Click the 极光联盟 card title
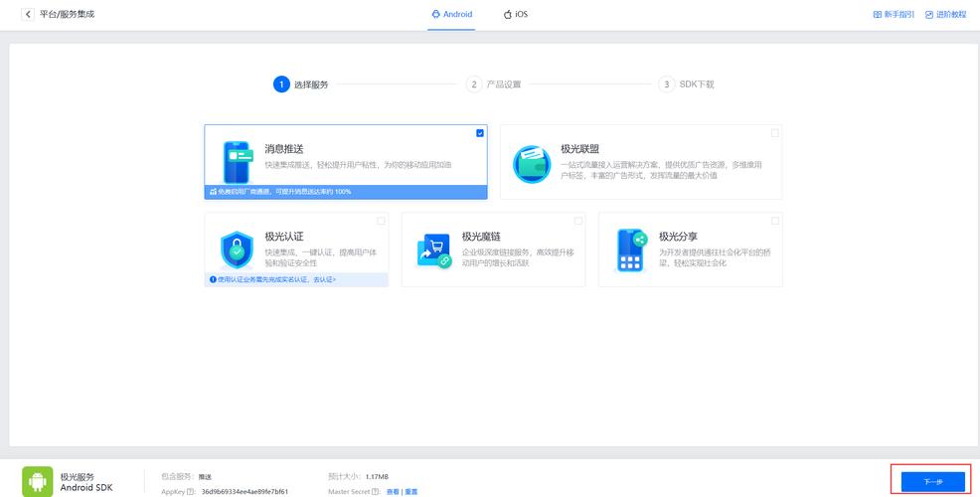 580,149
